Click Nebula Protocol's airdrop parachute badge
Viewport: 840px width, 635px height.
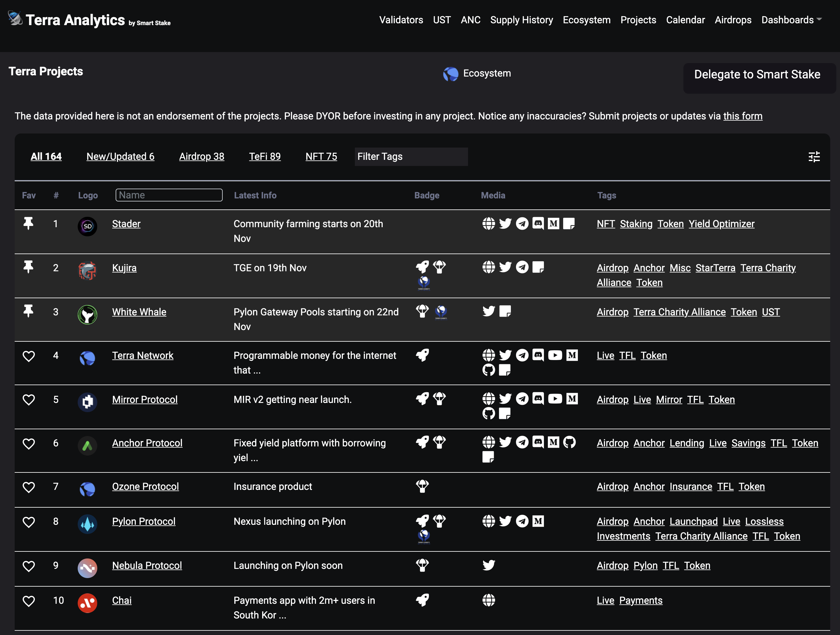click(422, 565)
